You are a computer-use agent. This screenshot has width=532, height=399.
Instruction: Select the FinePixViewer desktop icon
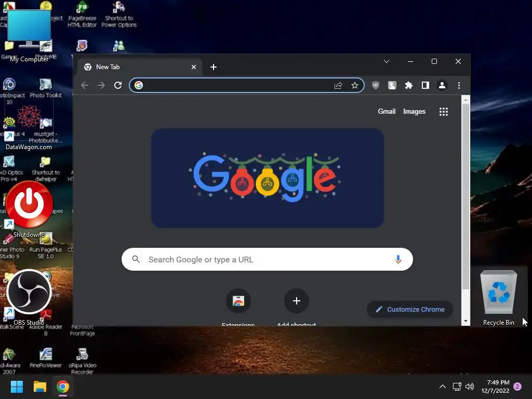click(46, 358)
